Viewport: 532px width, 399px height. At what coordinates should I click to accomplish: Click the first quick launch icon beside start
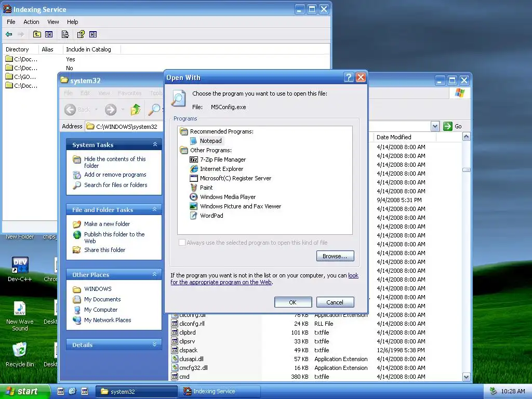tap(61, 391)
